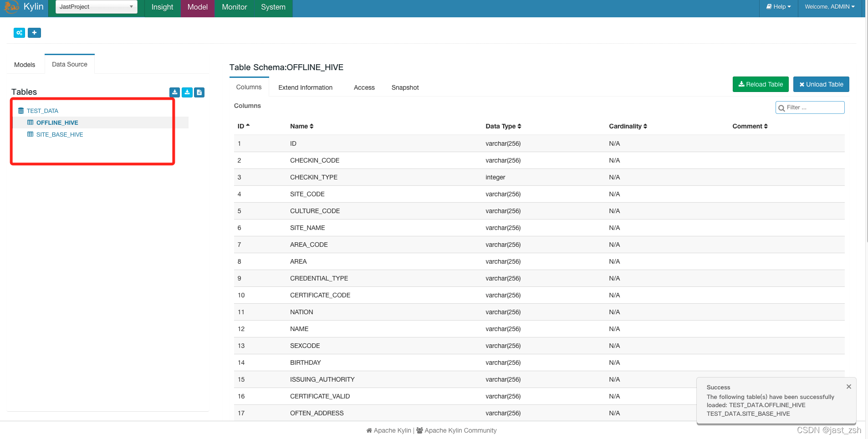Viewport: 868px width, 439px height.
Task: Open the JastProject project dropdown
Action: pyautogui.click(x=96, y=7)
